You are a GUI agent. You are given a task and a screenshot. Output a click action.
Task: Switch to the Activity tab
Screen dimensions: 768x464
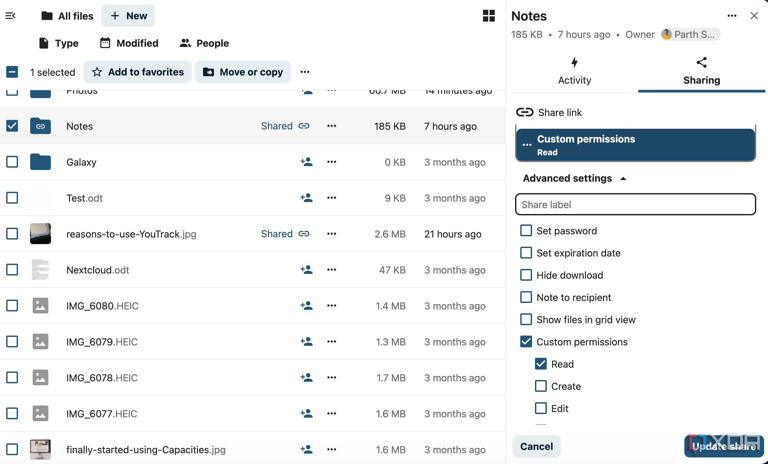coord(575,72)
